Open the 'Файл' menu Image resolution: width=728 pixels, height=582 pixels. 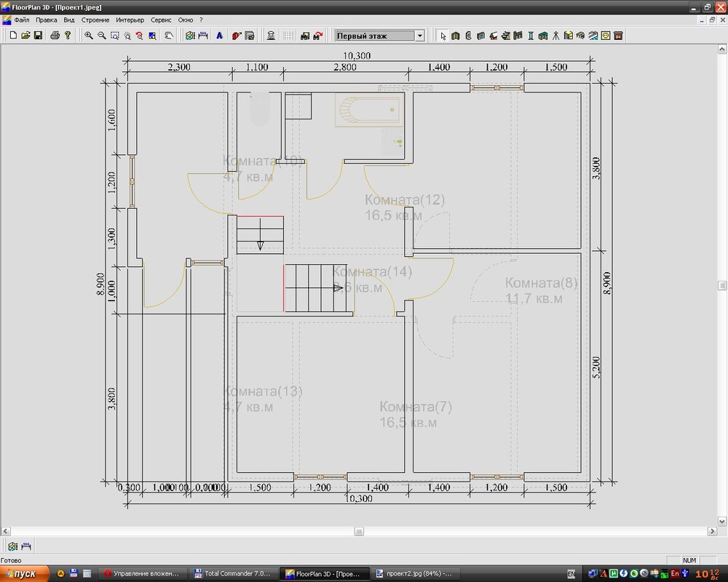22,20
